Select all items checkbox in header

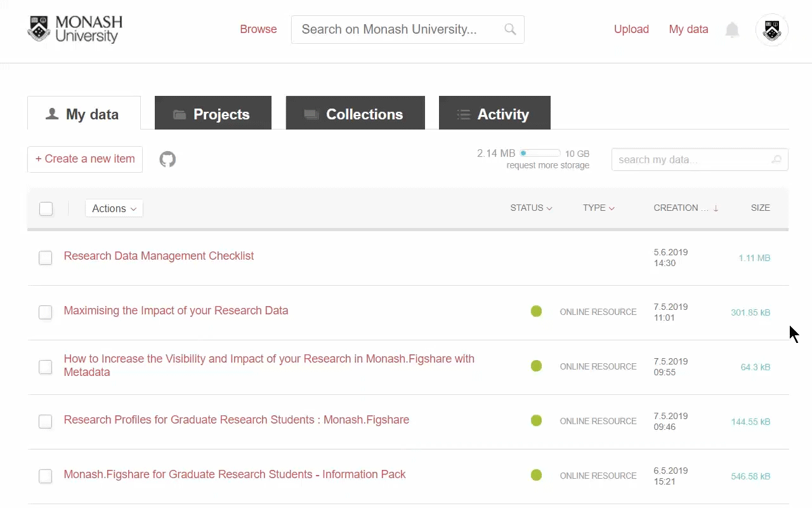tap(46, 208)
